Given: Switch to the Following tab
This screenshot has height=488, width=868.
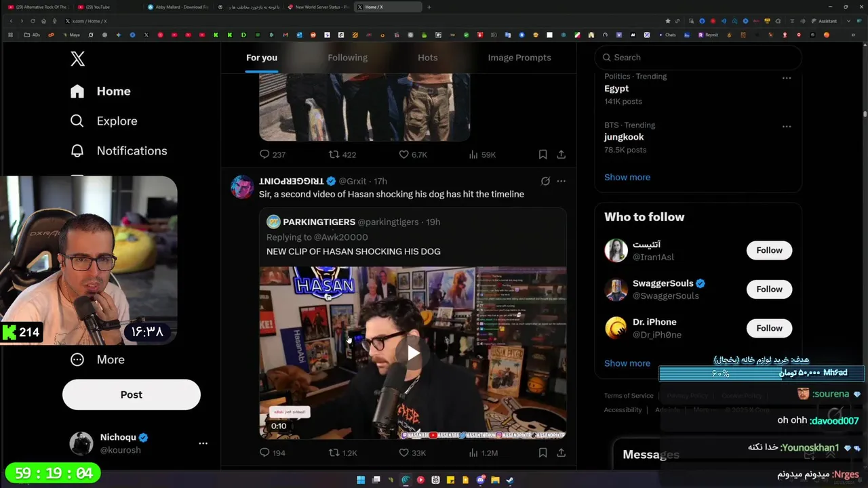Looking at the screenshot, I should pos(347,58).
